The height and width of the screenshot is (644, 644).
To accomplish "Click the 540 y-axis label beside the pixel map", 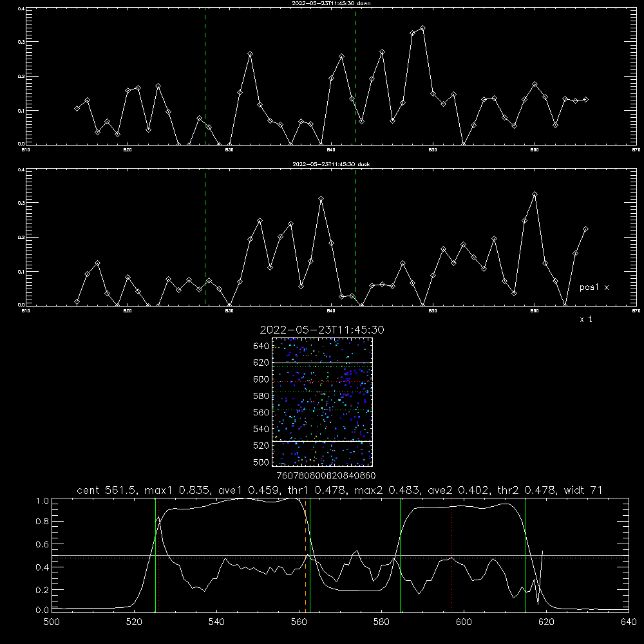I will pos(261,429).
